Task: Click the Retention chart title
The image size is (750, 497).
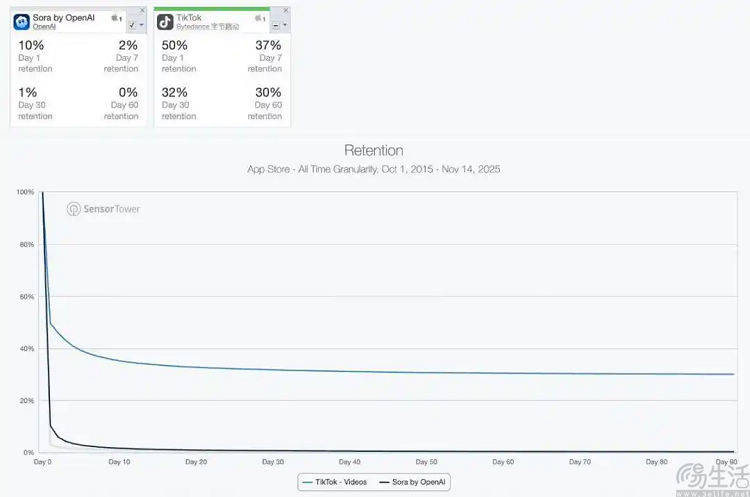Action: click(x=373, y=151)
